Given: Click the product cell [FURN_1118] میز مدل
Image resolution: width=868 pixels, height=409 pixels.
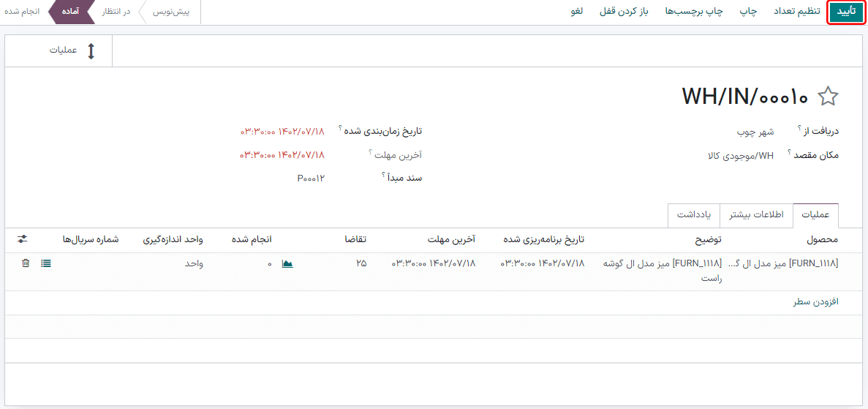Looking at the screenshot, I should coord(783,263).
